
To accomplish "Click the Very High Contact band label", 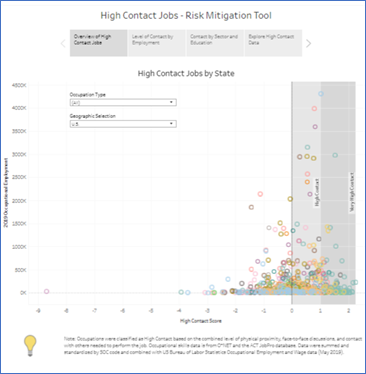I will 352,192.
